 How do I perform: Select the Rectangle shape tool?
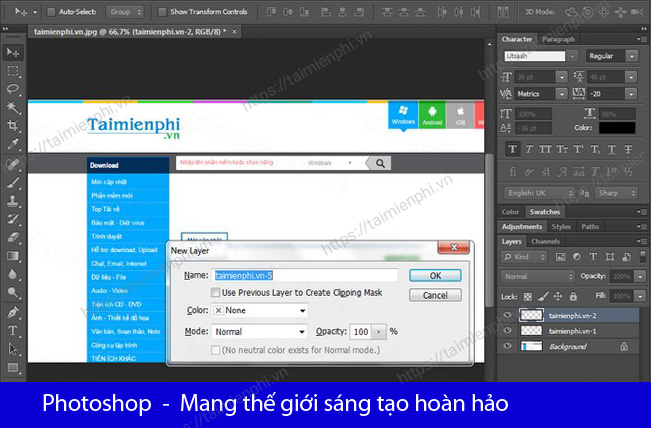pyautogui.click(x=13, y=367)
